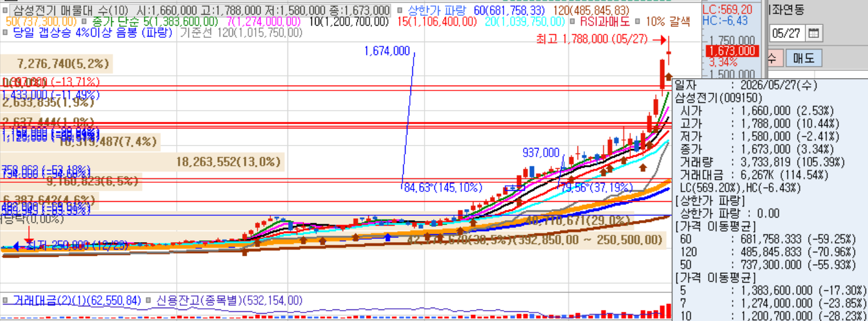
Task: Click the red 1,673,000 current price tag
Action: tap(732, 51)
